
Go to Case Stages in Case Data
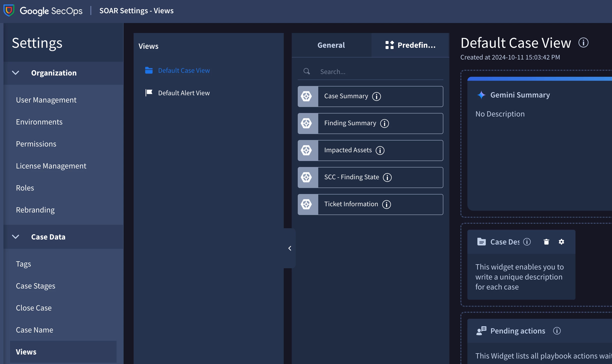[x=36, y=286]
